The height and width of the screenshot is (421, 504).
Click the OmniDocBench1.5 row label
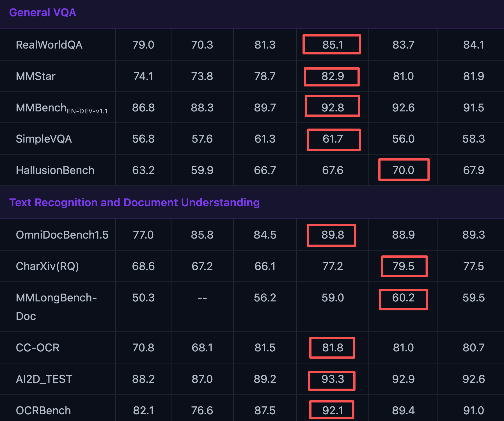click(62, 235)
